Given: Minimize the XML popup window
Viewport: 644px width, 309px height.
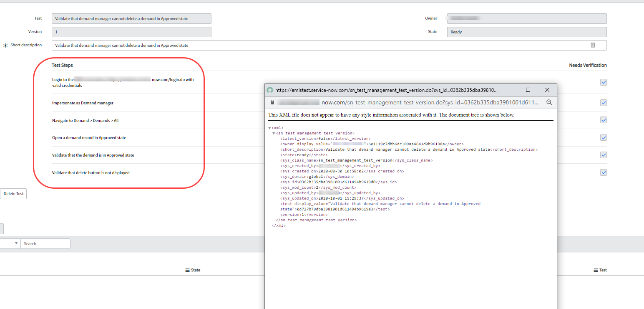Looking at the screenshot, I should pyautogui.click(x=508, y=90).
